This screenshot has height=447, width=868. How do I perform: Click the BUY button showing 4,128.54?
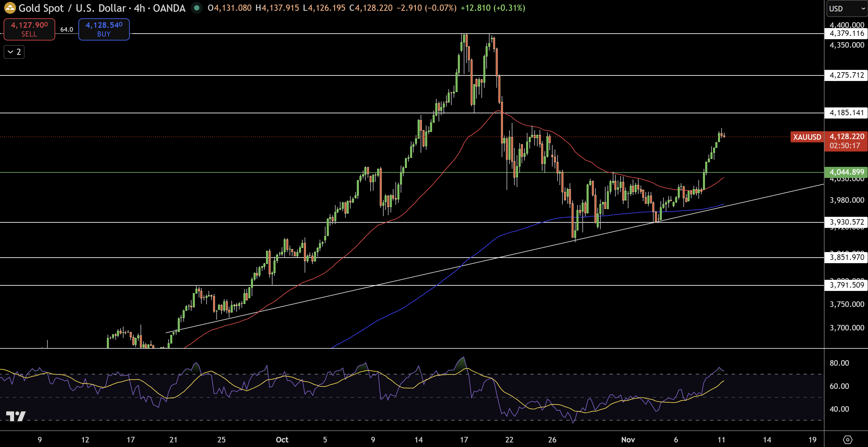click(104, 29)
